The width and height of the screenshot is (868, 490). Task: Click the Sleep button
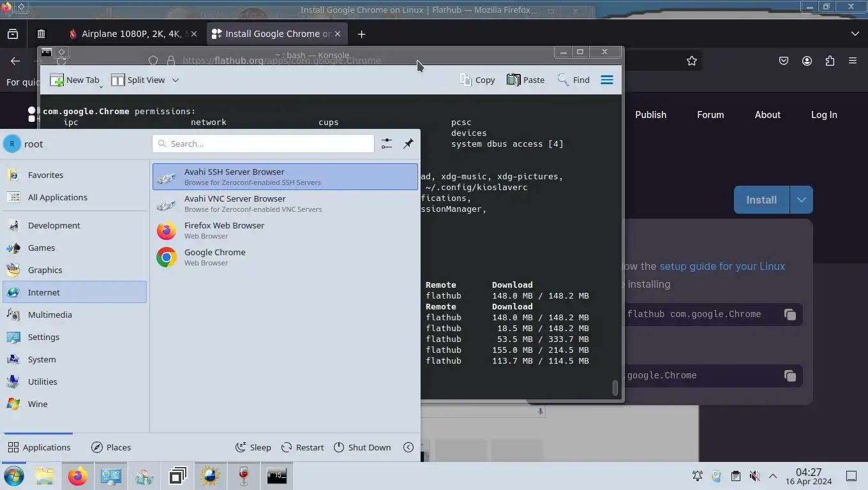(x=253, y=447)
